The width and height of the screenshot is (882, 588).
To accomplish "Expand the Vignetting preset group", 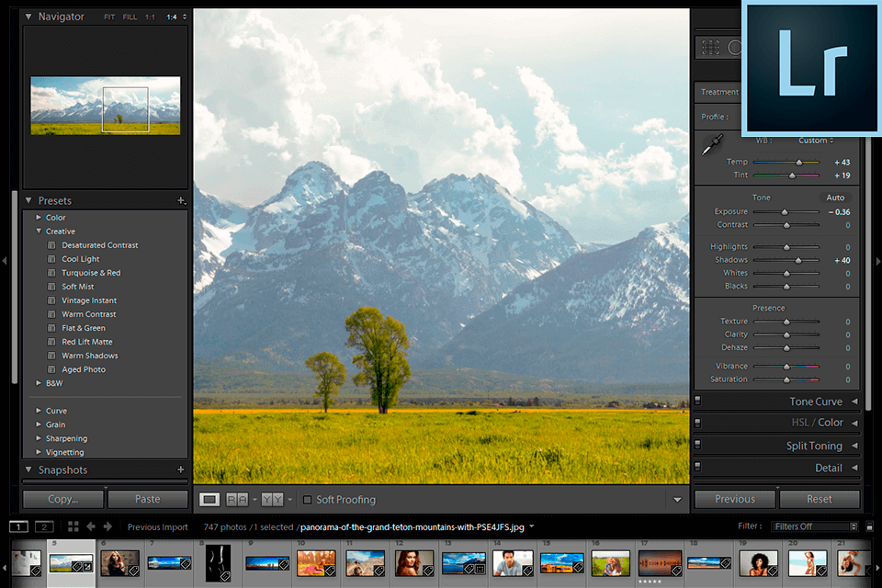I will (39, 452).
